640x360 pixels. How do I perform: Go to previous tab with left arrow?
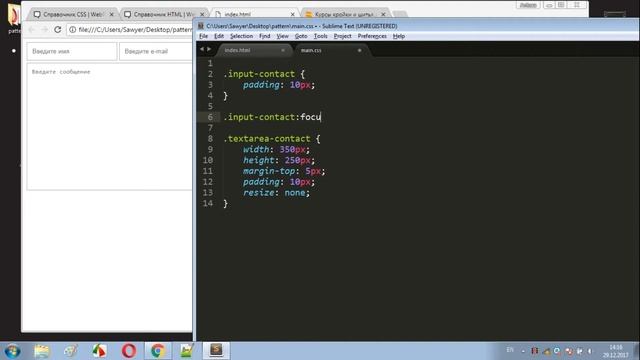(x=202, y=49)
